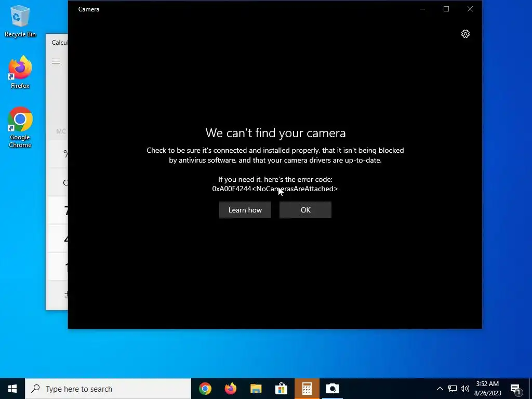The image size is (532, 399).
Task: Dismiss the error with OK
Action: pyautogui.click(x=305, y=210)
